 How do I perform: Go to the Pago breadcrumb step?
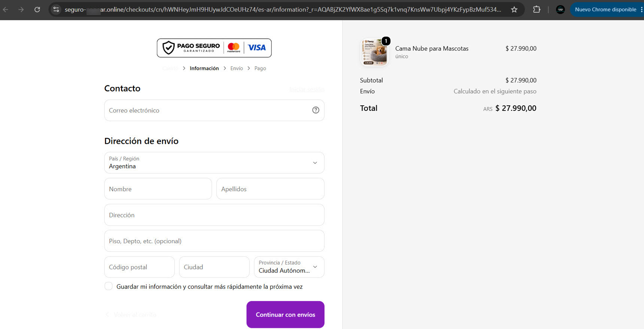click(260, 68)
